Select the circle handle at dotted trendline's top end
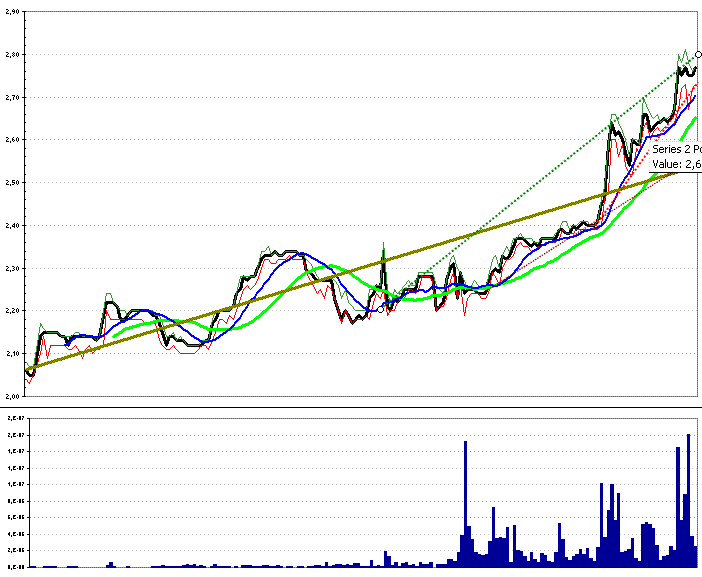 point(698,55)
